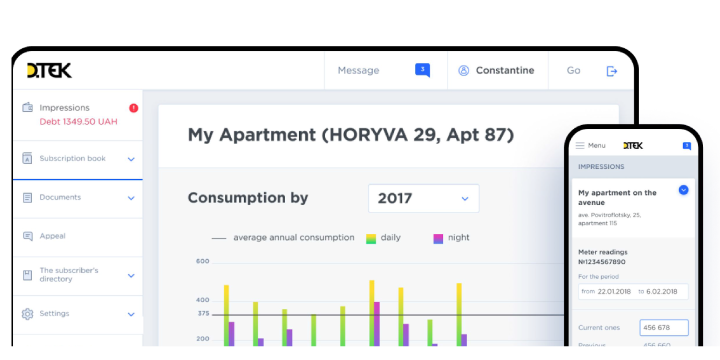Click the Settings gear icon
This screenshot has width=720, height=360.
(x=28, y=314)
